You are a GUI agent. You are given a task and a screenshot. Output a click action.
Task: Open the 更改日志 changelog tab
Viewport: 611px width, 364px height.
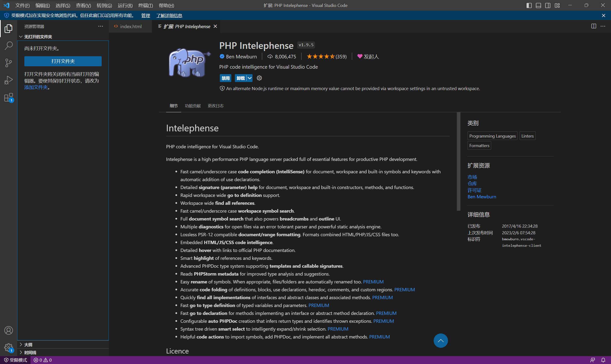pyautogui.click(x=215, y=106)
